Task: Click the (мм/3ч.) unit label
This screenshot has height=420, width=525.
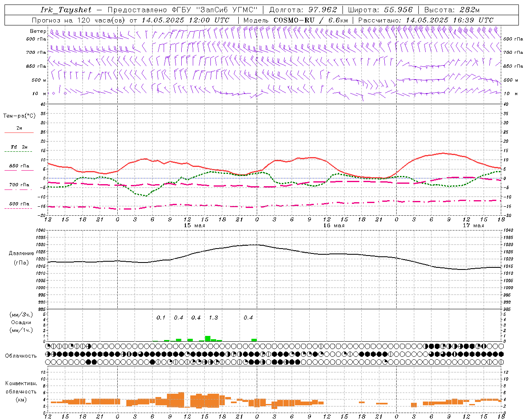Action: click(21, 315)
